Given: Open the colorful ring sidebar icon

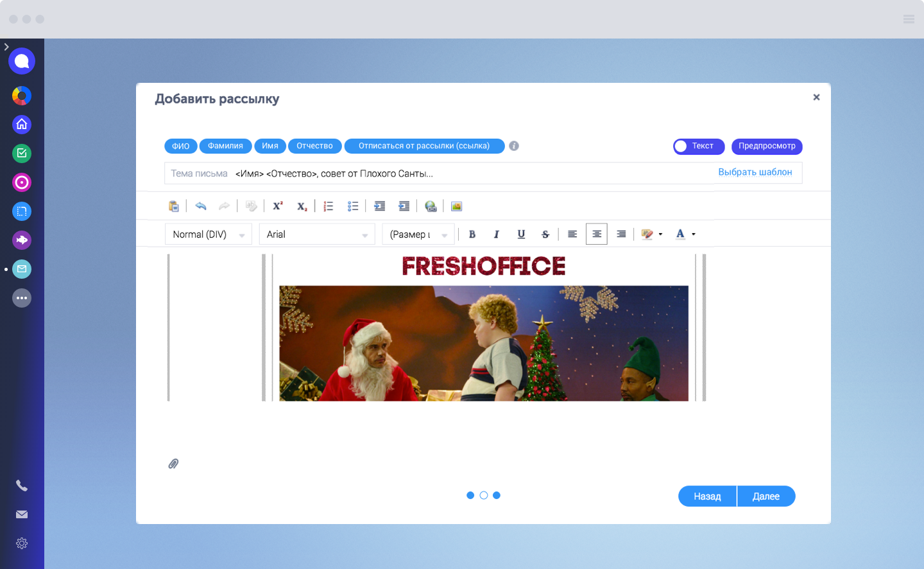Looking at the screenshot, I should coord(22,96).
